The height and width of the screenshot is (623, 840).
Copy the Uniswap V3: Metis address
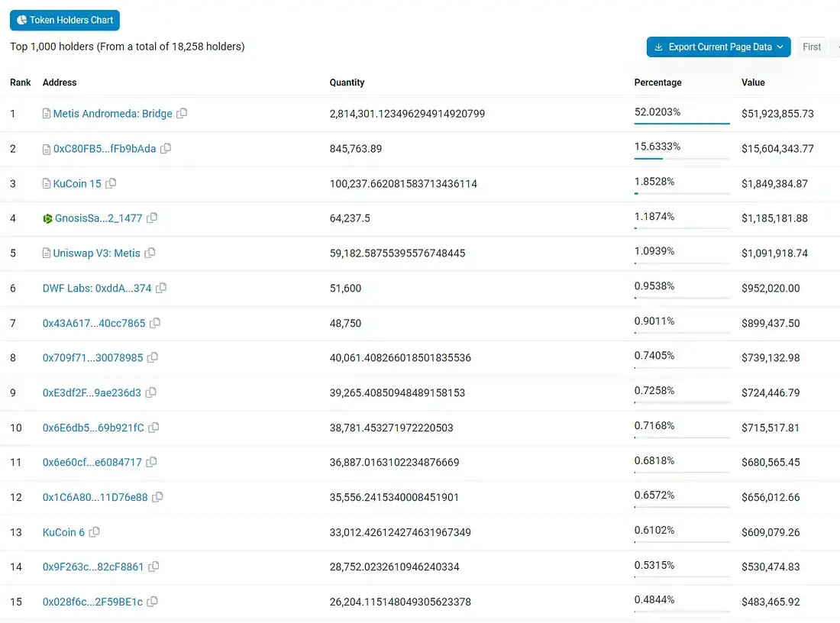[150, 253]
